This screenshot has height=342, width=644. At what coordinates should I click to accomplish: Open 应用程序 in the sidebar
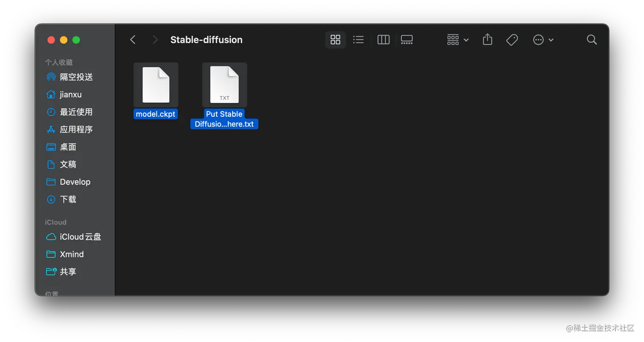coord(76,129)
